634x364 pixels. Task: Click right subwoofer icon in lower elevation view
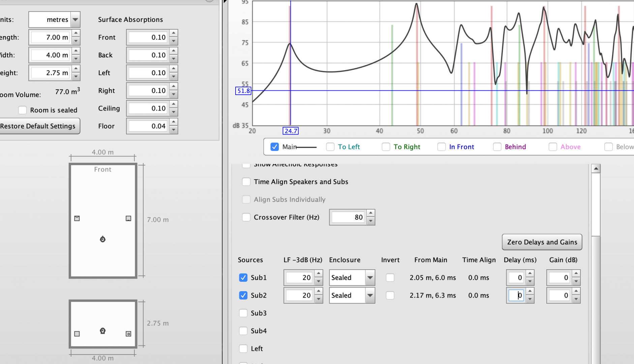coord(128,334)
